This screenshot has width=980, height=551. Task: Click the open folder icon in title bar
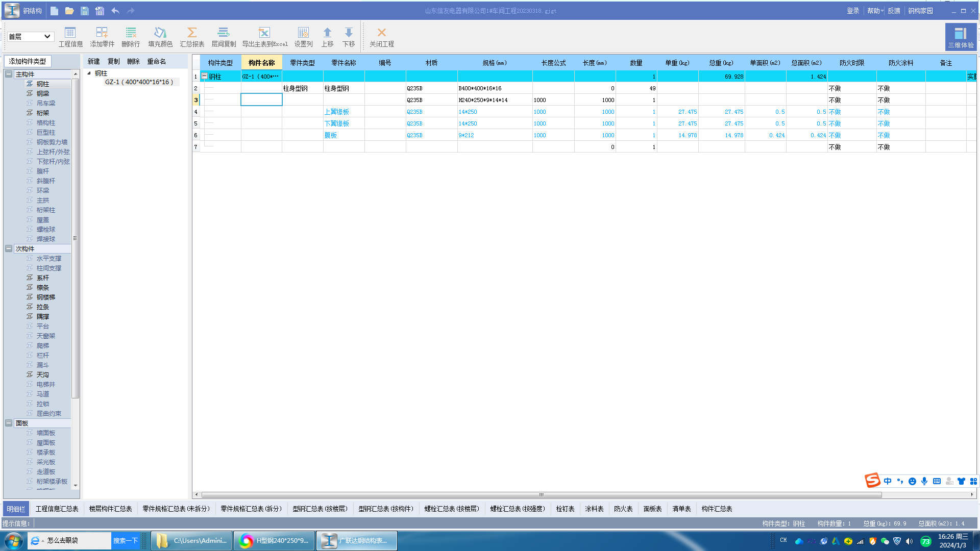[x=69, y=11]
